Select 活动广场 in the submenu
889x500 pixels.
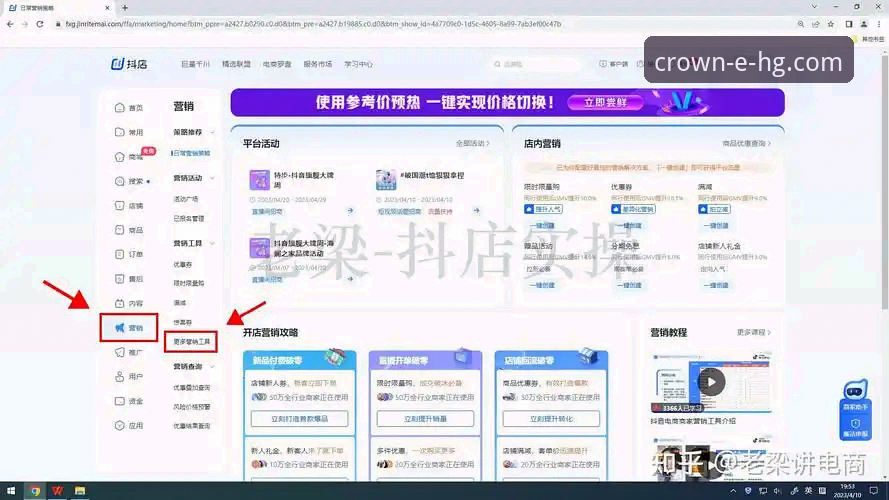click(x=186, y=199)
